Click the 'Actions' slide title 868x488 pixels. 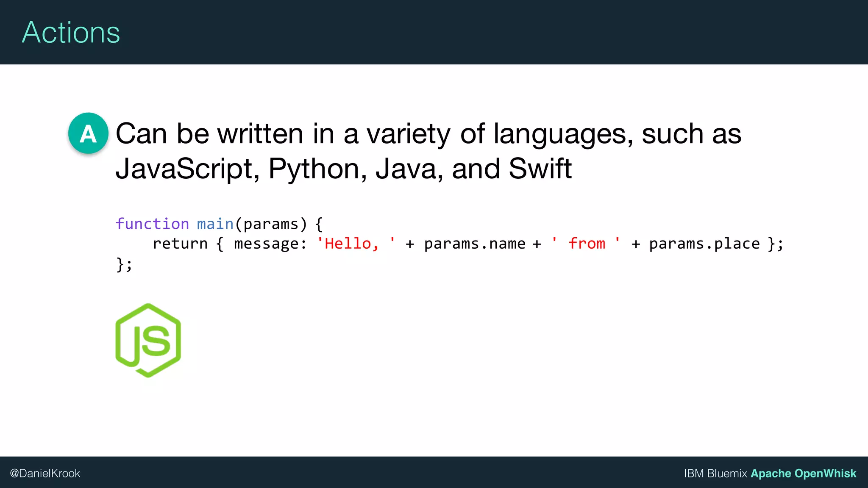[71, 32]
